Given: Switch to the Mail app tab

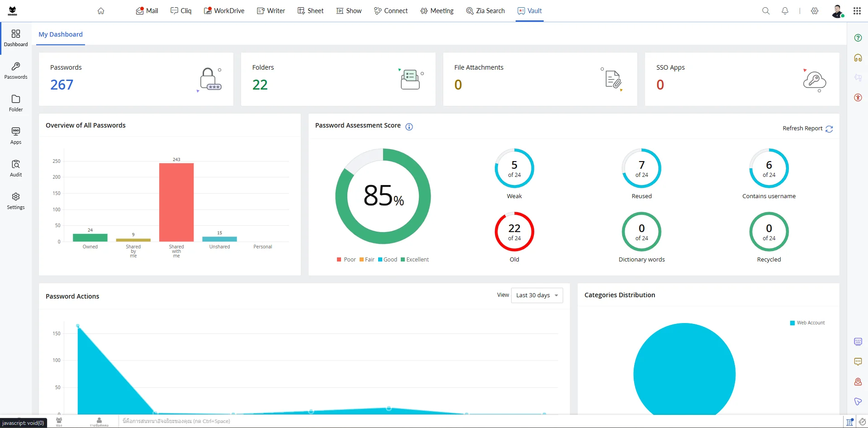Looking at the screenshot, I should click(x=147, y=11).
